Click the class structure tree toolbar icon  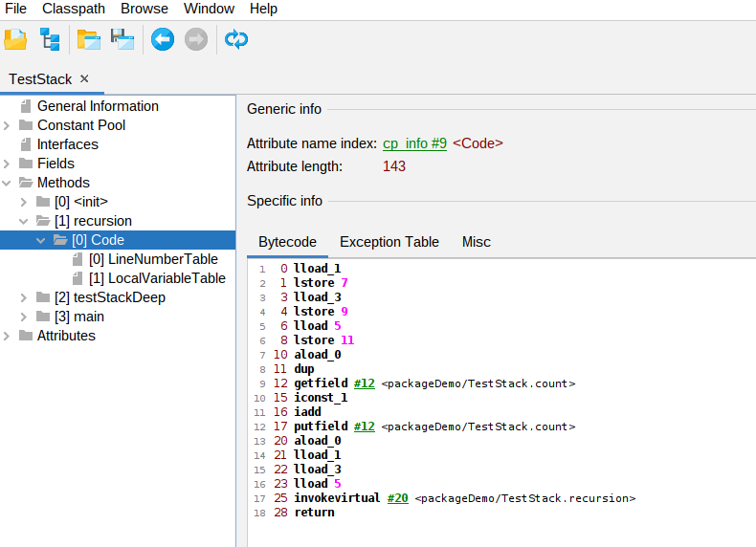50,39
